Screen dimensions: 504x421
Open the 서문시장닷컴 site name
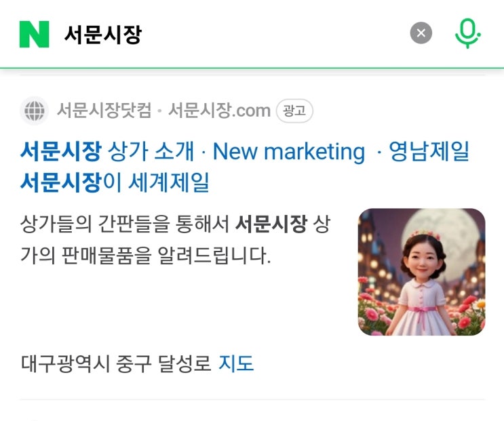104,111
